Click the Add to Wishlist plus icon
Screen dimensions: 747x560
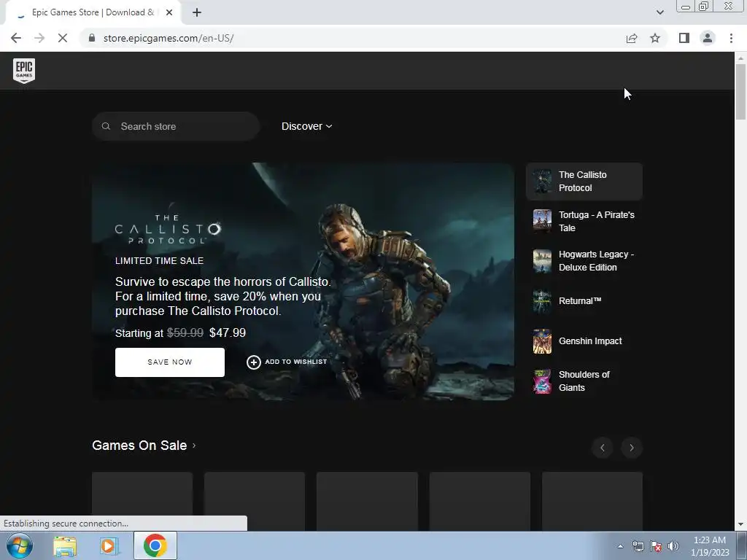(253, 362)
